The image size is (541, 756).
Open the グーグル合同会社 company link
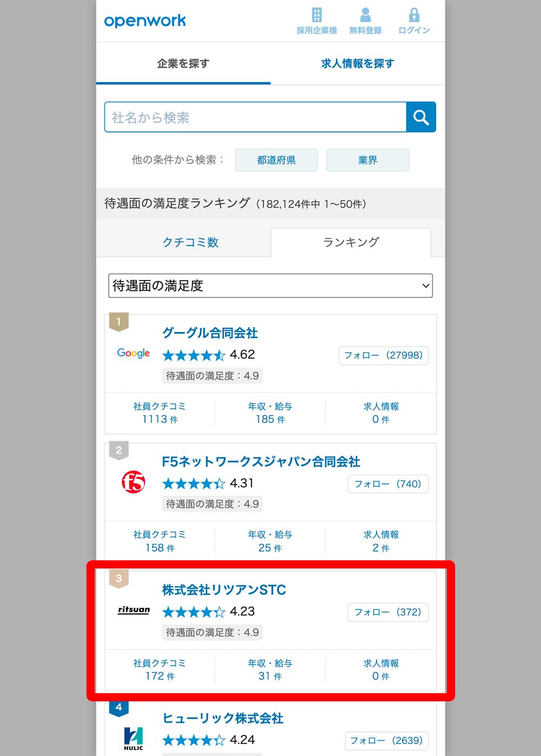coord(210,333)
